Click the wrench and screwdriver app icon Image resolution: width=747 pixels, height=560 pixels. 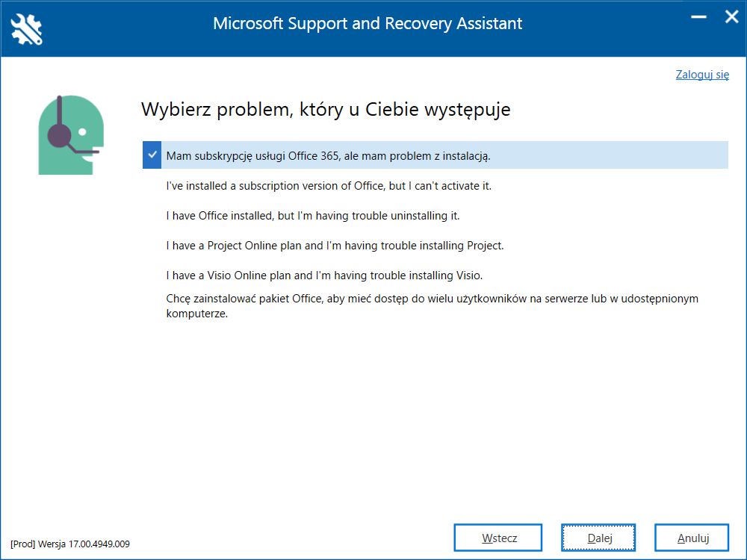[27, 29]
